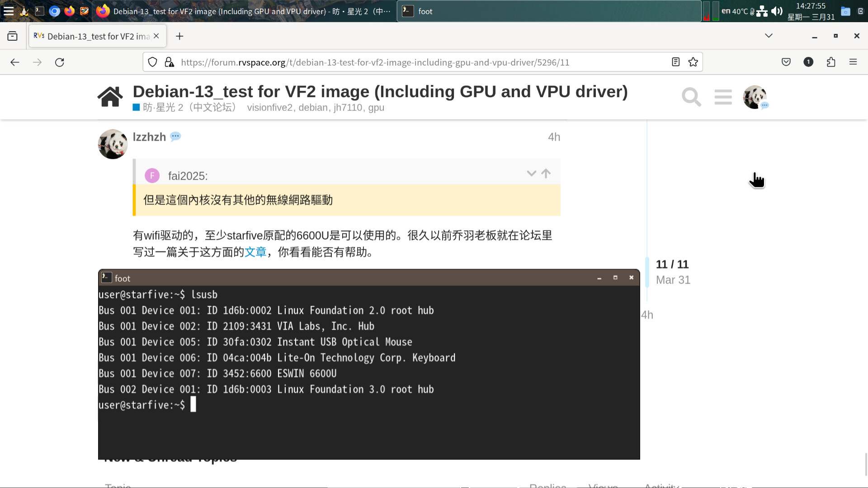Viewport: 868px width, 488px height.
Task: Go forward one page in Firefox
Action: (x=38, y=62)
